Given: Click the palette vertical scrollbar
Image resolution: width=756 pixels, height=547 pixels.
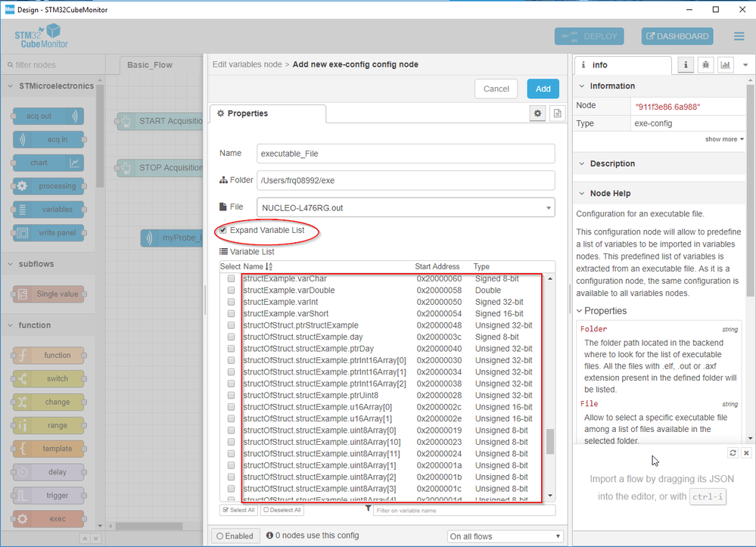Looking at the screenshot, I should coord(100,136).
